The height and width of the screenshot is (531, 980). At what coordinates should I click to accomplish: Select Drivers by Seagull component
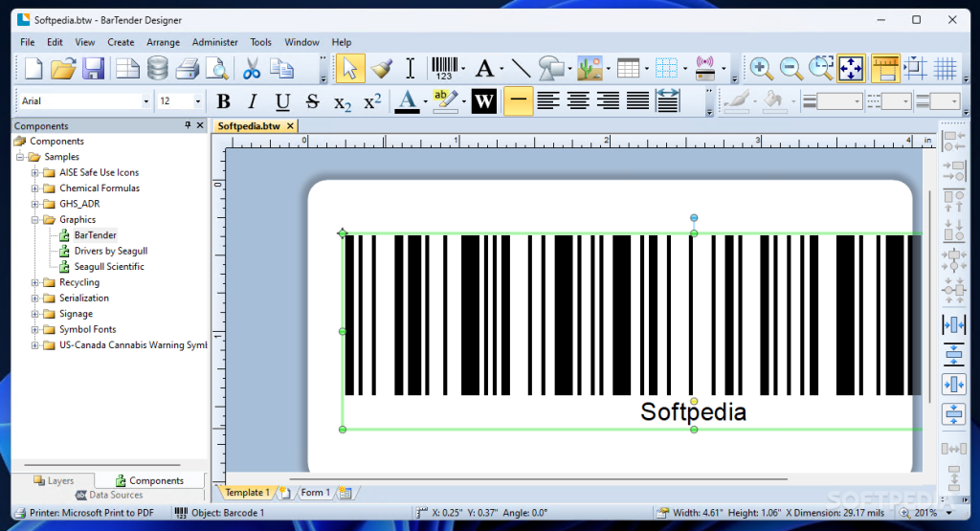tap(110, 251)
